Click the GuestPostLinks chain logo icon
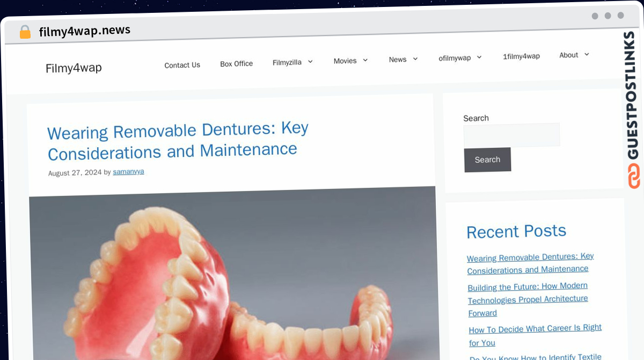The height and width of the screenshot is (360, 644). pyautogui.click(x=634, y=176)
